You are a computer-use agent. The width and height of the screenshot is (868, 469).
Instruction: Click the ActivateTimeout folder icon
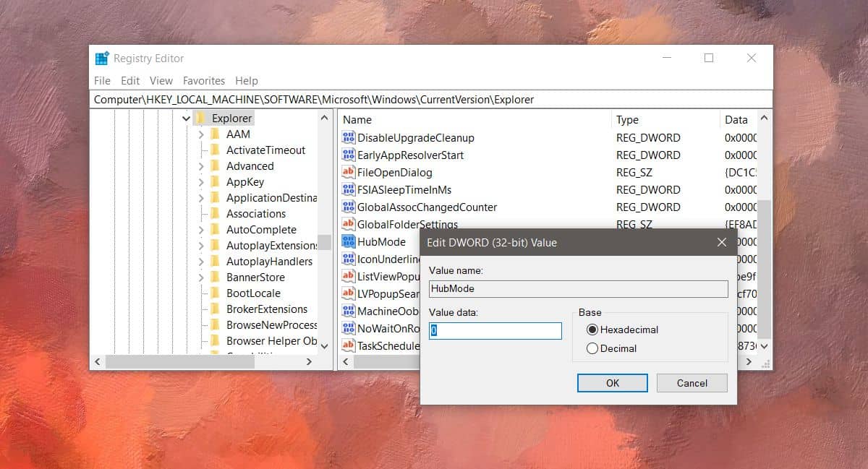[x=215, y=150]
